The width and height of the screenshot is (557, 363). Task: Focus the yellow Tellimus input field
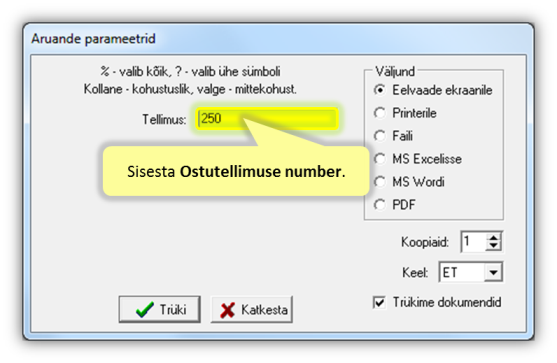pos(267,118)
